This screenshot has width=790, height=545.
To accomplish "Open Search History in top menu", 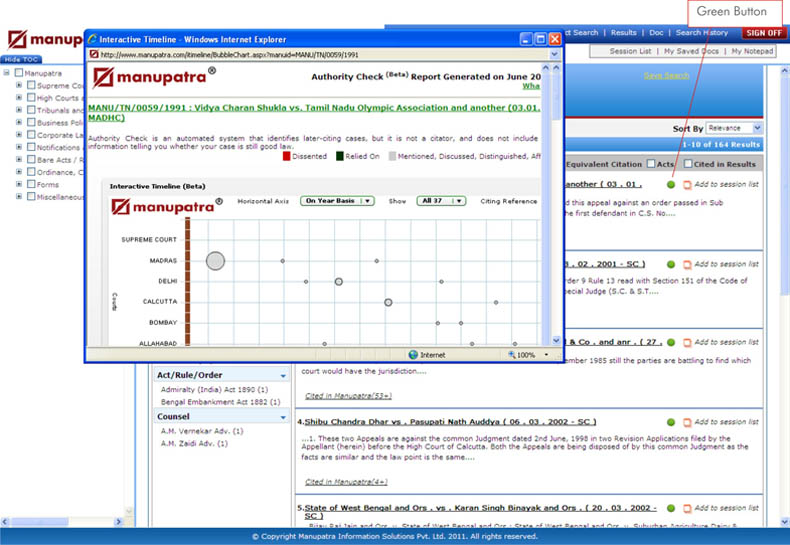I will click(x=701, y=33).
